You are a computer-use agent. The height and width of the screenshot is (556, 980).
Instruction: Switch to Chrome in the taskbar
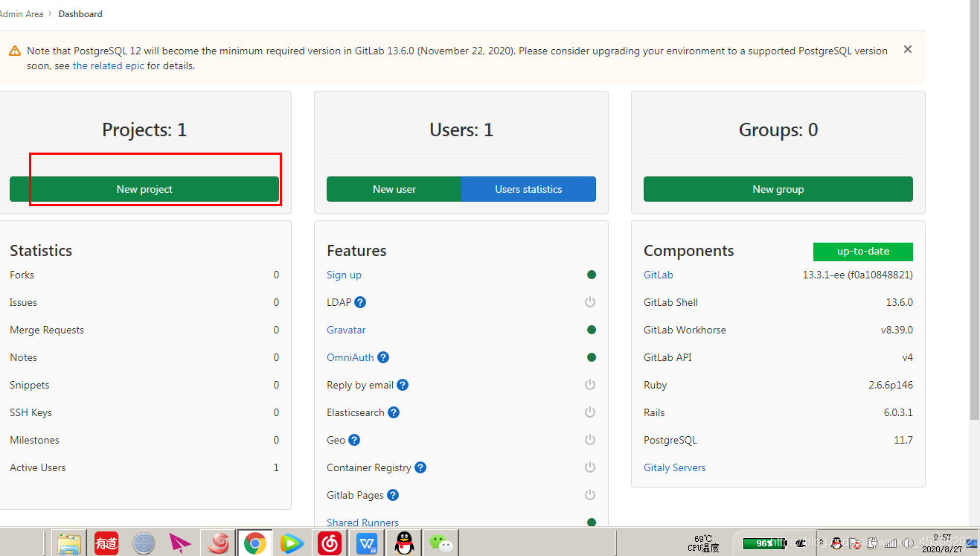(254, 543)
